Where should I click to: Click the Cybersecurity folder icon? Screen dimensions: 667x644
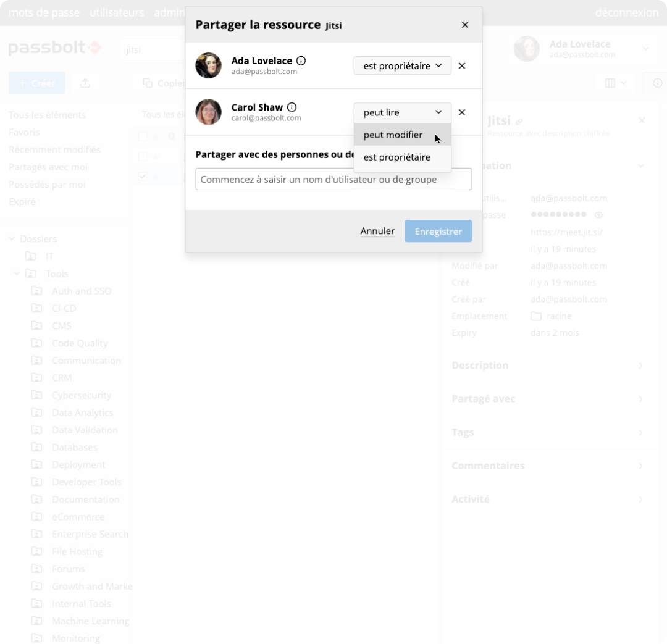pos(36,395)
